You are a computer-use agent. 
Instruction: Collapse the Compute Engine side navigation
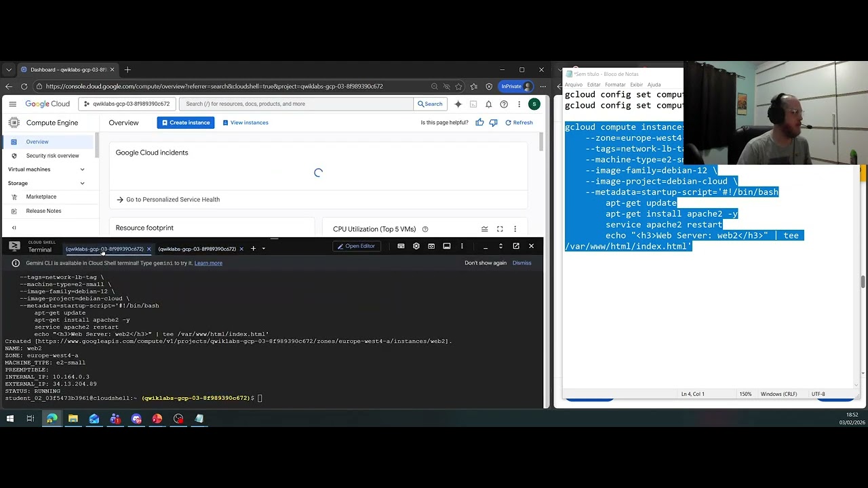pyautogui.click(x=14, y=228)
